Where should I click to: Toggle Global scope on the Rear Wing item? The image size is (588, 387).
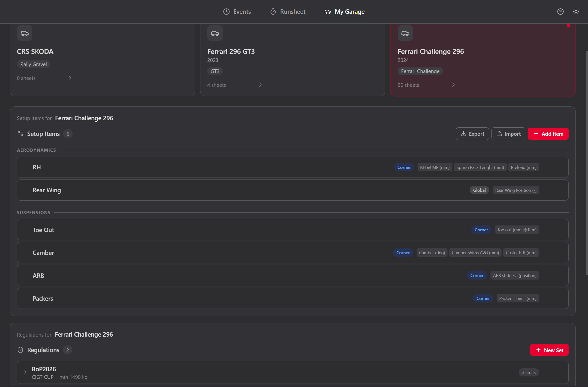click(479, 190)
